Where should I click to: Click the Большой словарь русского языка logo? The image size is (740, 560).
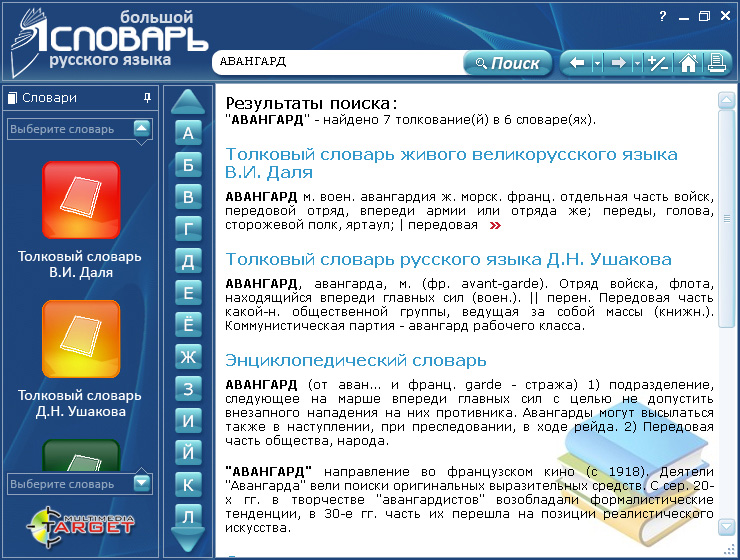tap(109, 42)
